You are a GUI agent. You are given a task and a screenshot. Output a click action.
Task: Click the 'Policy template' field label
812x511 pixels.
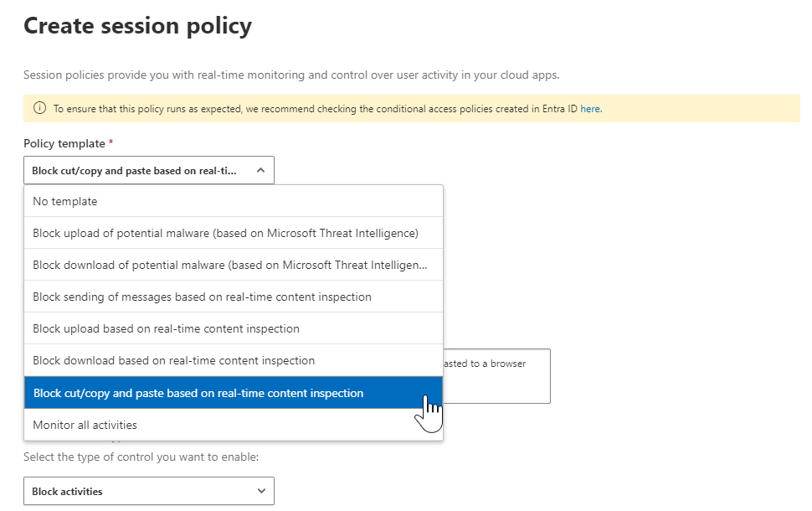(64, 143)
